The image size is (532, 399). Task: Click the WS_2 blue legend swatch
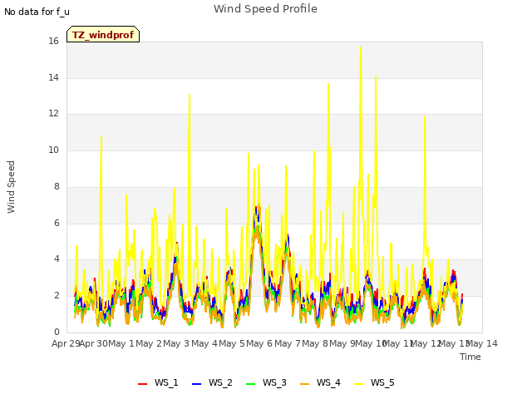pyautogui.click(x=196, y=384)
